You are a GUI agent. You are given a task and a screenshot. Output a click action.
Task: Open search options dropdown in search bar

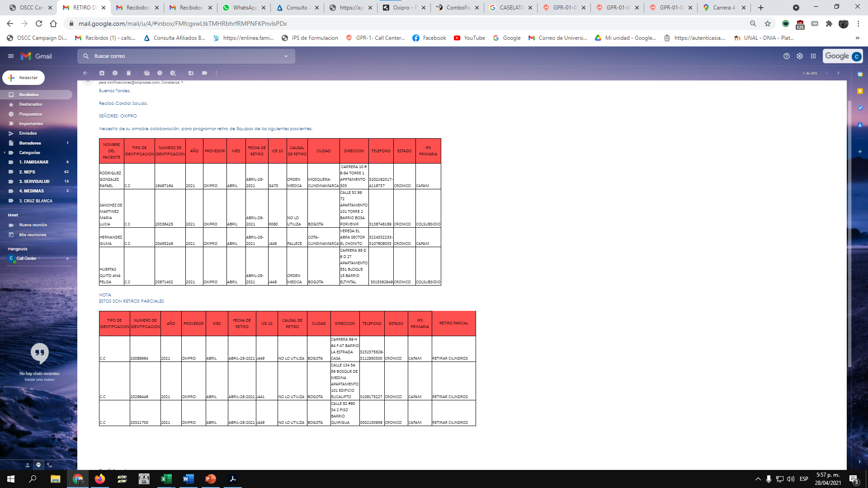coord(286,56)
